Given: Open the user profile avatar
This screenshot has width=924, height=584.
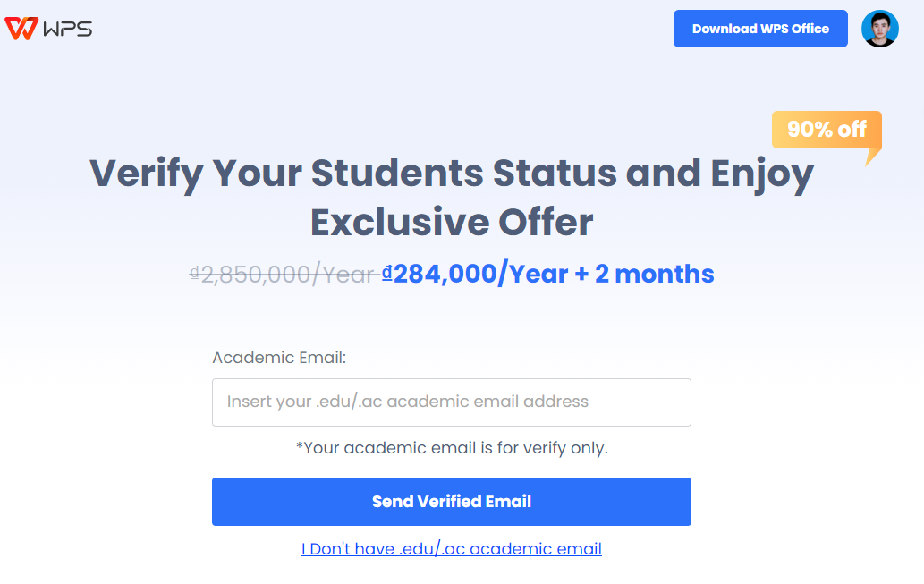Looking at the screenshot, I should 879,29.
